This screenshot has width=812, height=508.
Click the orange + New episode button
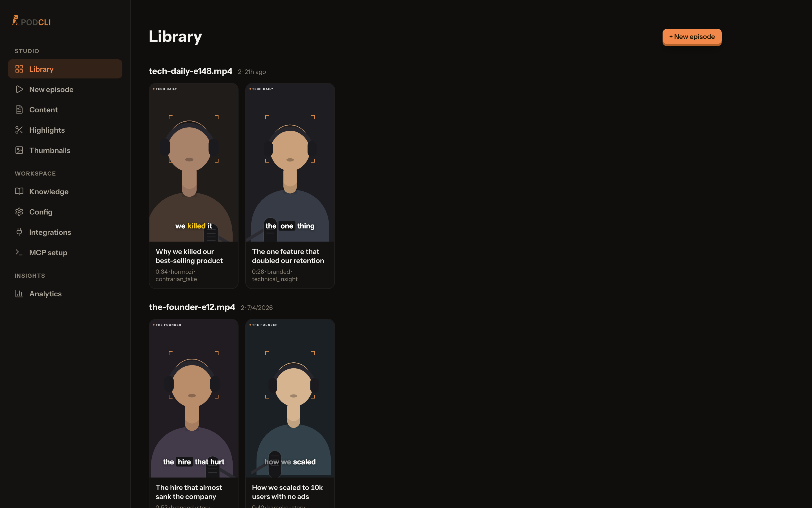click(692, 37)
